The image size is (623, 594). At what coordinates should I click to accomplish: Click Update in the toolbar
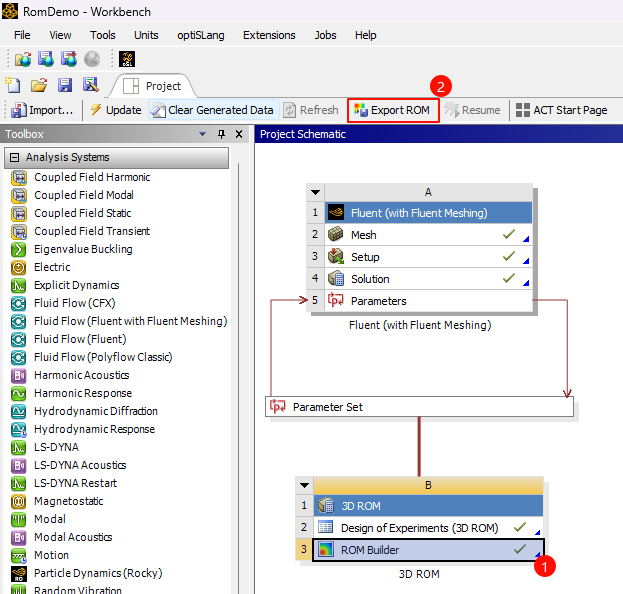[114, 110]
